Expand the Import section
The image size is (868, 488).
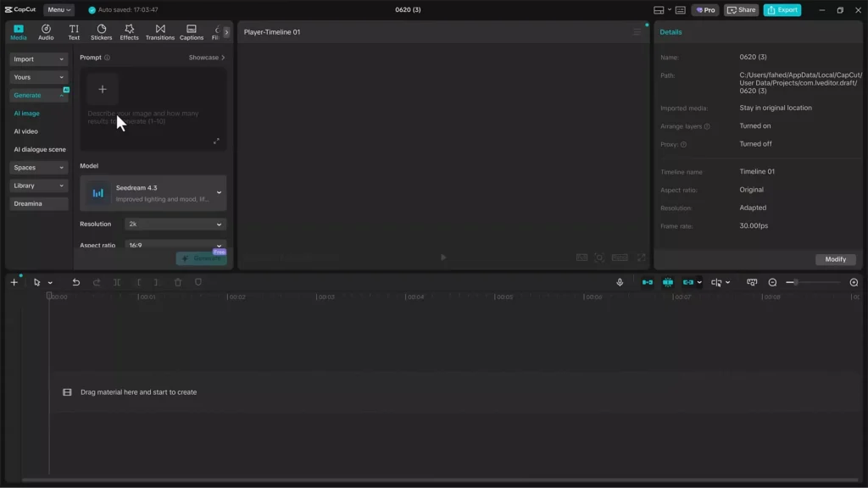coord(38,59)
